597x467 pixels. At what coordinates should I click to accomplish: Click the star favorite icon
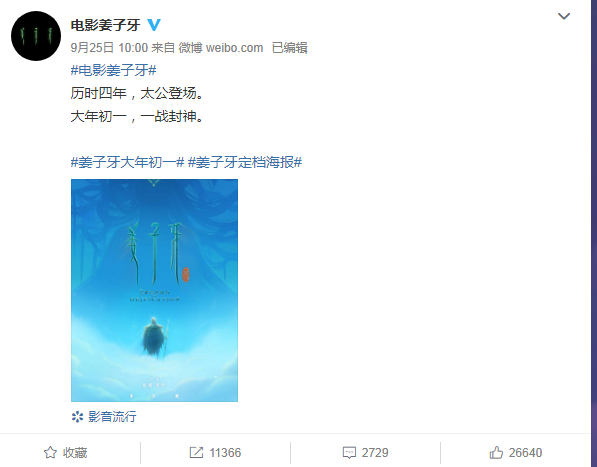[x=50, y=453]
